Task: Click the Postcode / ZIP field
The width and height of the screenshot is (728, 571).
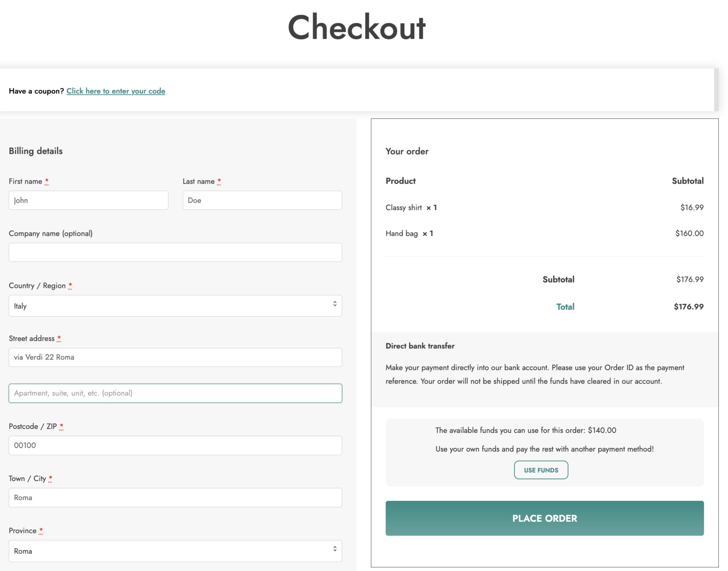Action: (x=175, y=446)
